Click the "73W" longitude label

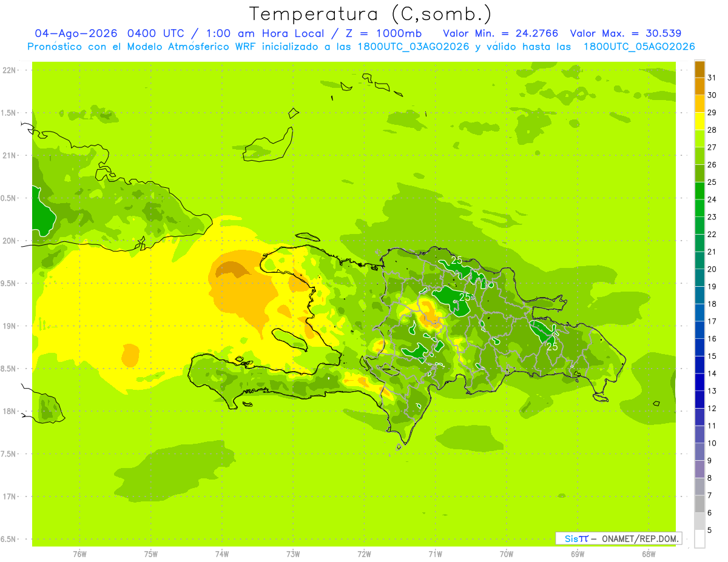click(x=293, y=554)
